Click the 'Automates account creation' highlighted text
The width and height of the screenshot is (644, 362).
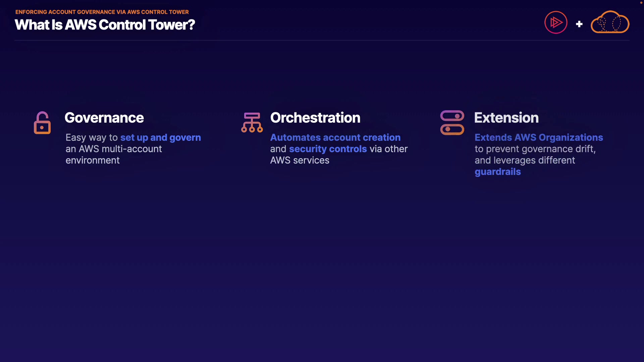pos(335,138)
